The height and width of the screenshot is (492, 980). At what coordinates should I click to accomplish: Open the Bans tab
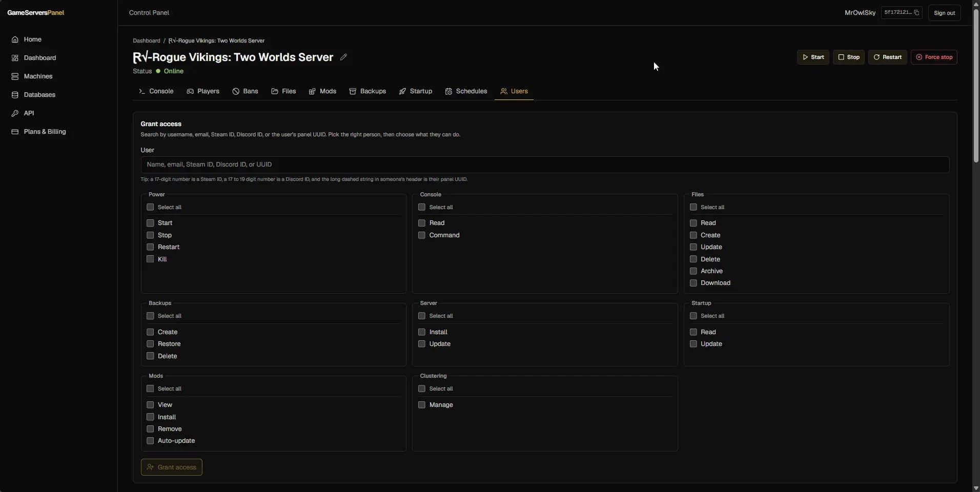pos(246,91)
